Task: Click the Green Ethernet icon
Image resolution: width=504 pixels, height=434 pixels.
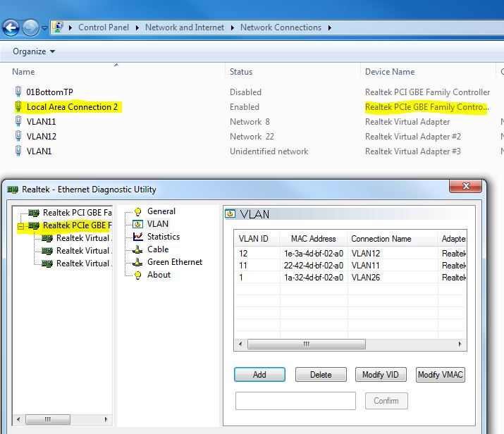Action: tap(138, 263)
